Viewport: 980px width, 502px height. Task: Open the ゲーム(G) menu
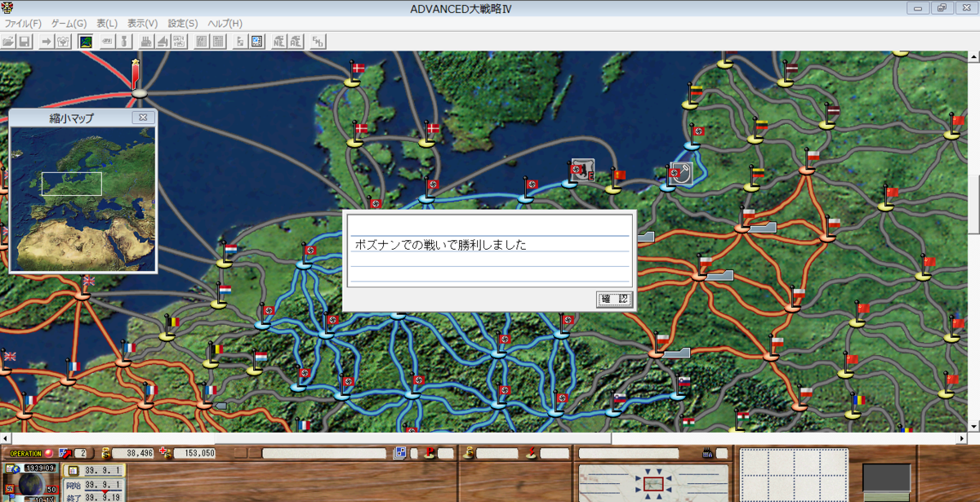click(69, 24)
